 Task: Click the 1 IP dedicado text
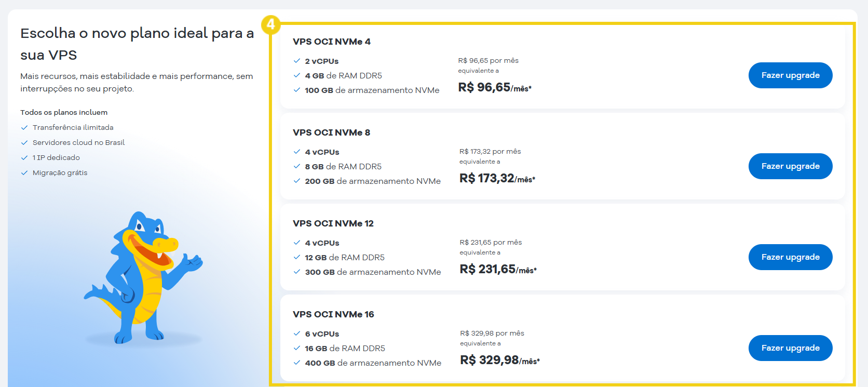(56, 157)
